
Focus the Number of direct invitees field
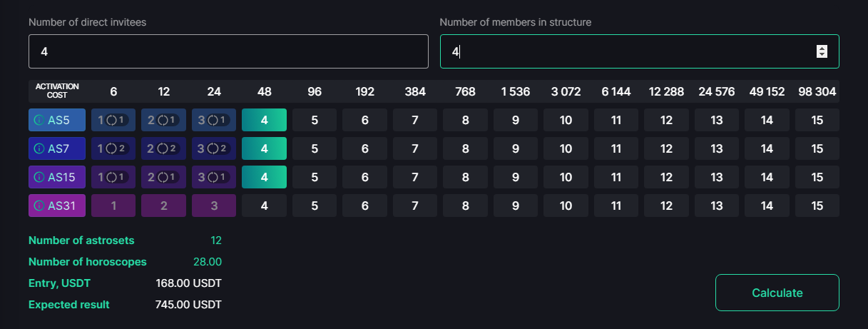point(228,51)
